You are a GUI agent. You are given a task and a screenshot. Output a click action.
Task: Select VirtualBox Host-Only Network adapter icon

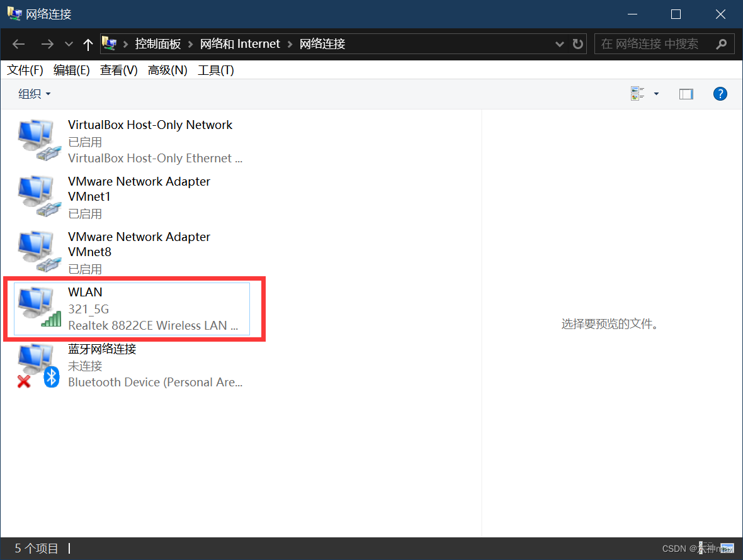(x=39, y=140)
